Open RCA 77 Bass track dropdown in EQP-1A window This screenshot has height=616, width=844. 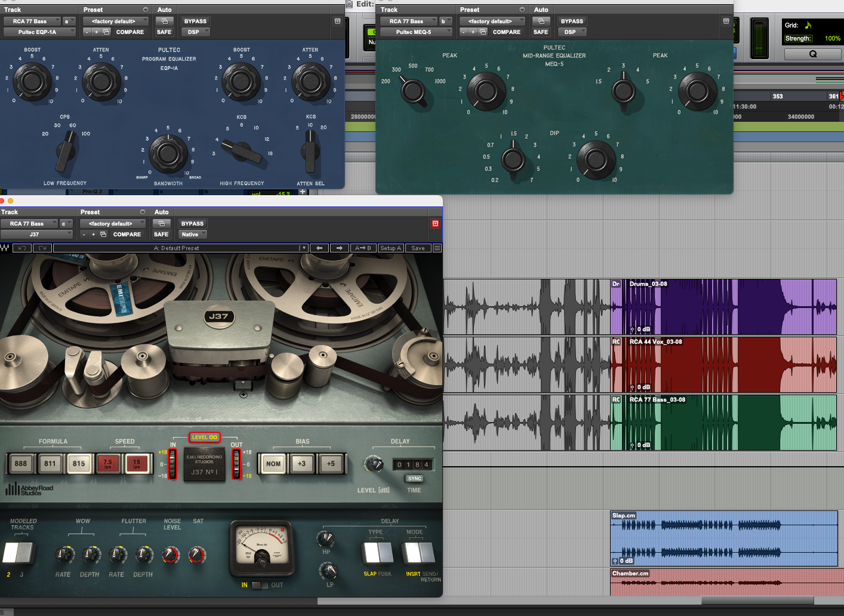[x=32, y=21]
